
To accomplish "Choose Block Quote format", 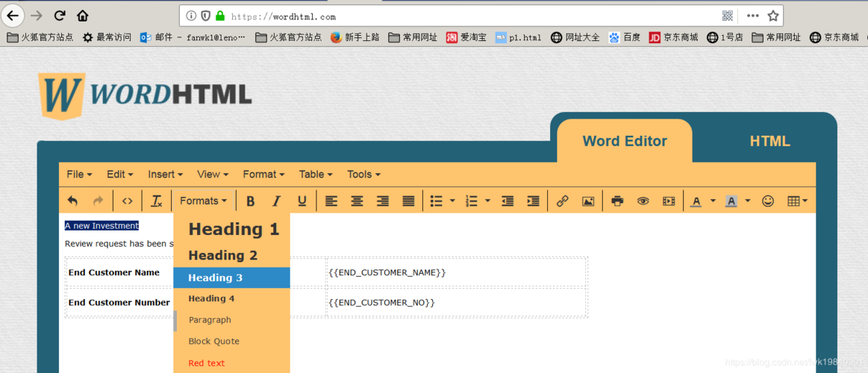I will pos(231,342).
